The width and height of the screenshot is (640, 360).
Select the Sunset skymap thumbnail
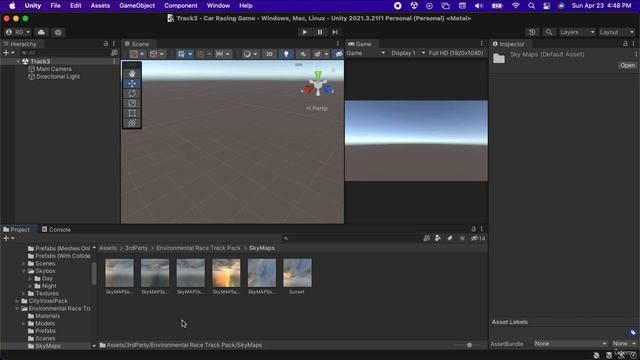coord(297,273)
